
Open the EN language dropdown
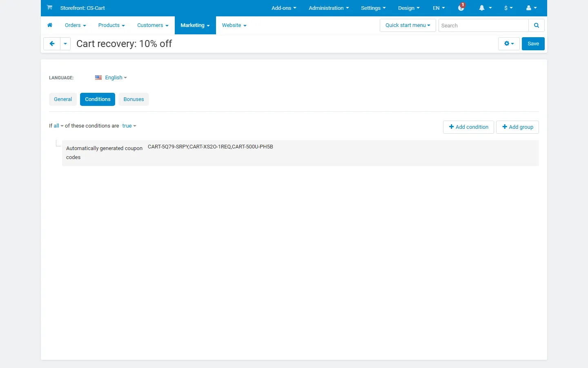coord(439,8)
